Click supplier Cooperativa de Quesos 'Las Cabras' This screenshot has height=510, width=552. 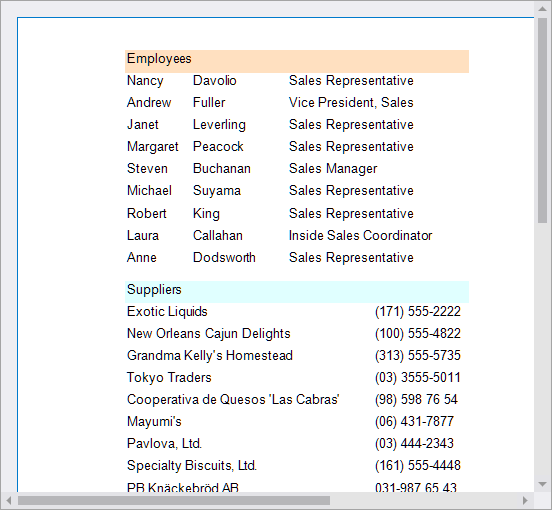[233, 400]
